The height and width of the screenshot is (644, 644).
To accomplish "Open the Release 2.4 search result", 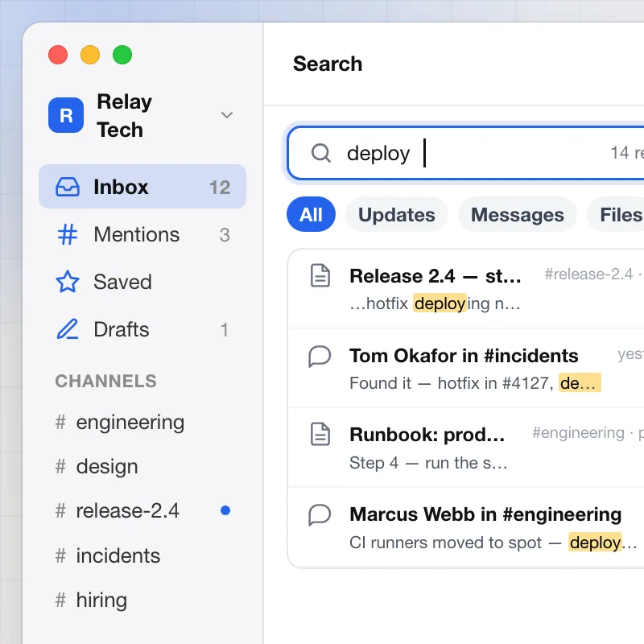I will click(466, 289).
